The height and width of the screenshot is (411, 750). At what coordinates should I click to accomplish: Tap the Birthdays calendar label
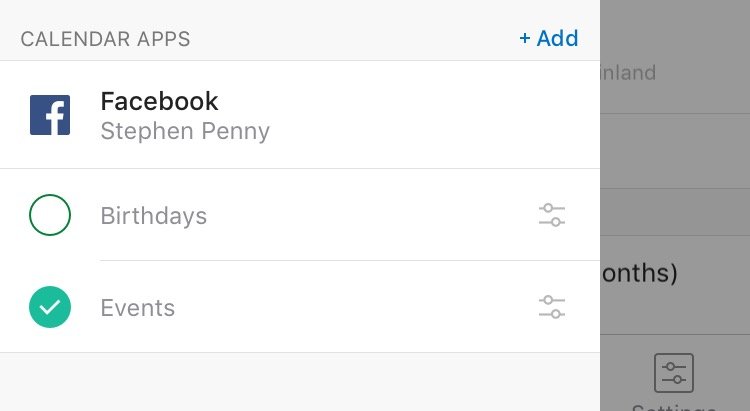pos(153,216)
